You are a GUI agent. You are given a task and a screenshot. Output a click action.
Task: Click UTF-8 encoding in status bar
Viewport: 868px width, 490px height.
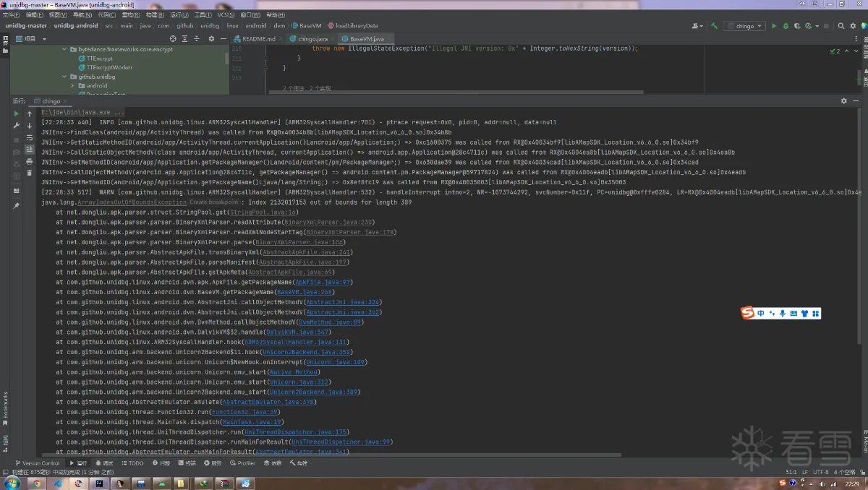[821, 472]
